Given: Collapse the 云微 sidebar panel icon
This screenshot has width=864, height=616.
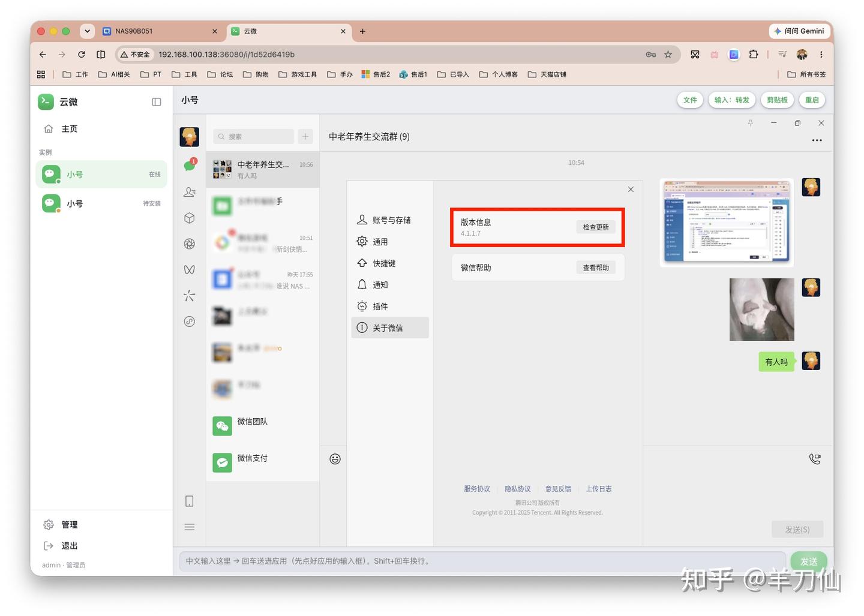Looking at the screenshot, I should tap(157, 102).
